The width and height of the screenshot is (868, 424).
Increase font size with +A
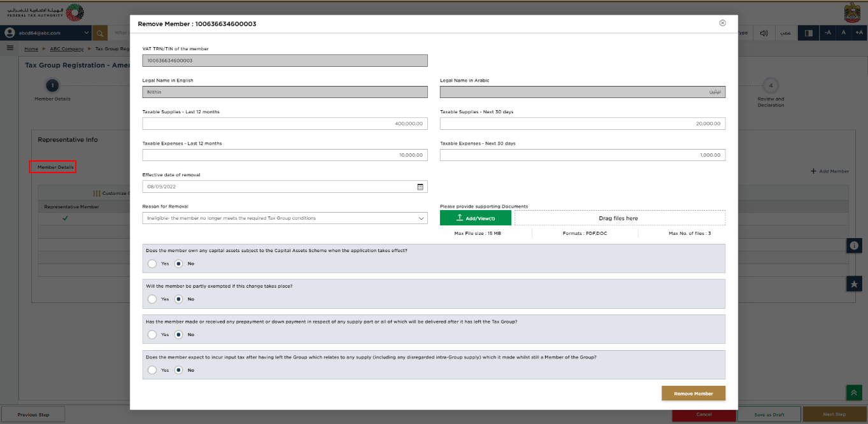click(x=859, y=33)
